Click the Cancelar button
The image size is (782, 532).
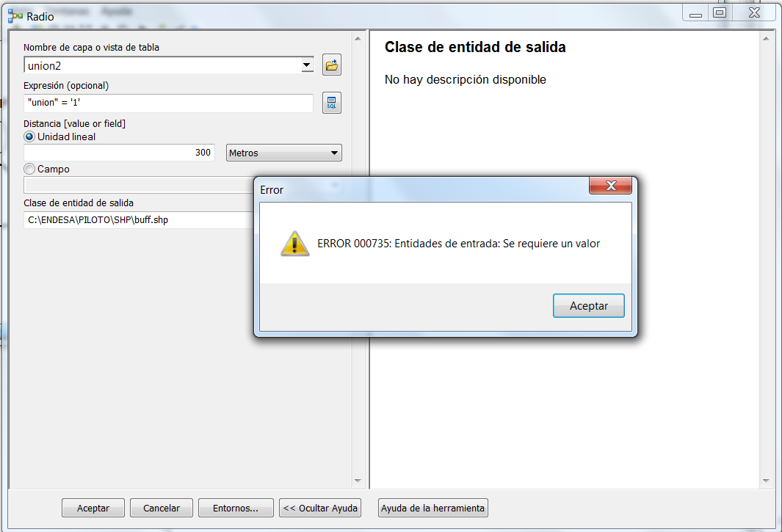(x=161, y=508)
